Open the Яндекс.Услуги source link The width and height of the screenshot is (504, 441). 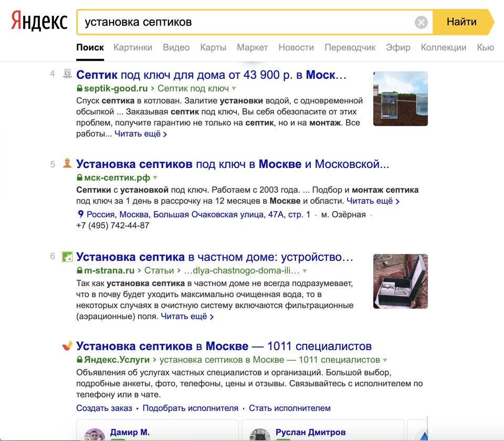117,360
